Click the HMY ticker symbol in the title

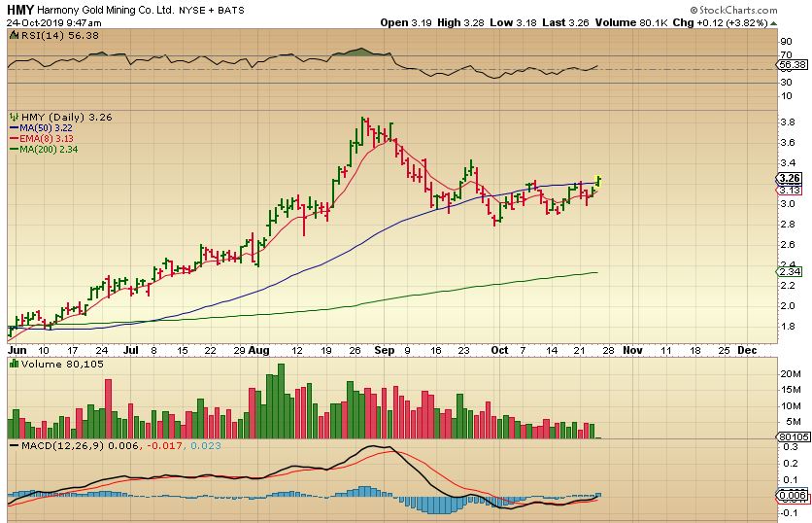tap(20, 10)
